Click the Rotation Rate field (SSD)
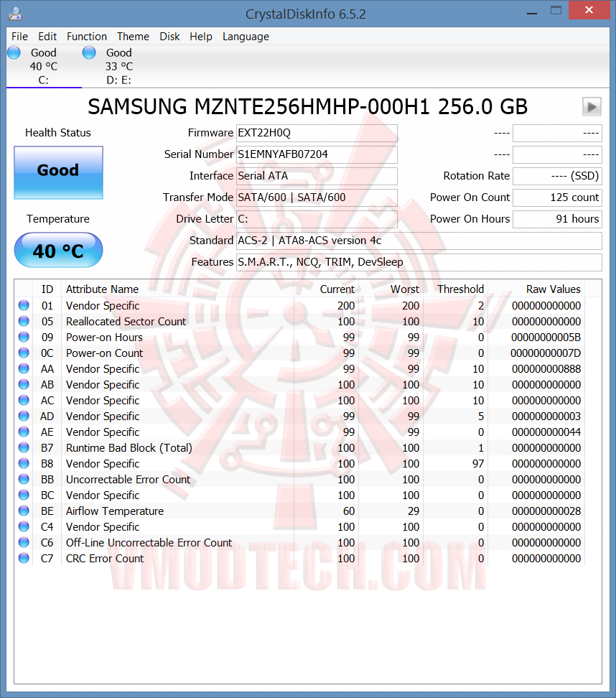The image size is (616, 698). (557, 176)
